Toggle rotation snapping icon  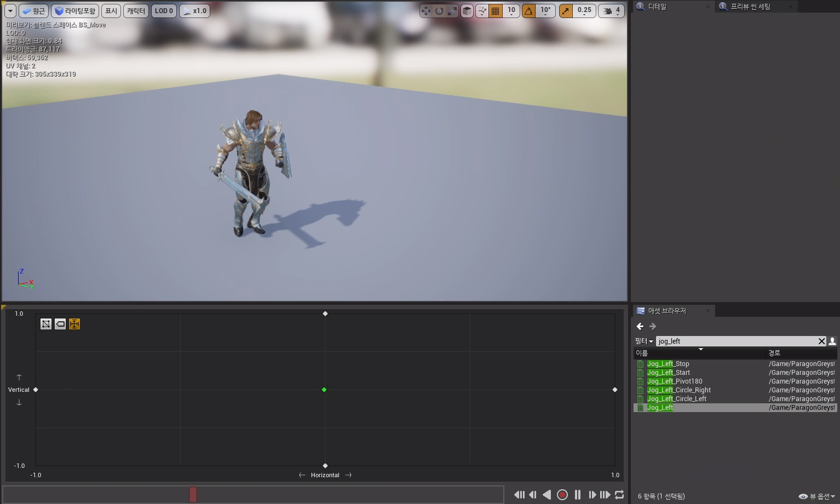pyautogui.click(x=529, y=11)
